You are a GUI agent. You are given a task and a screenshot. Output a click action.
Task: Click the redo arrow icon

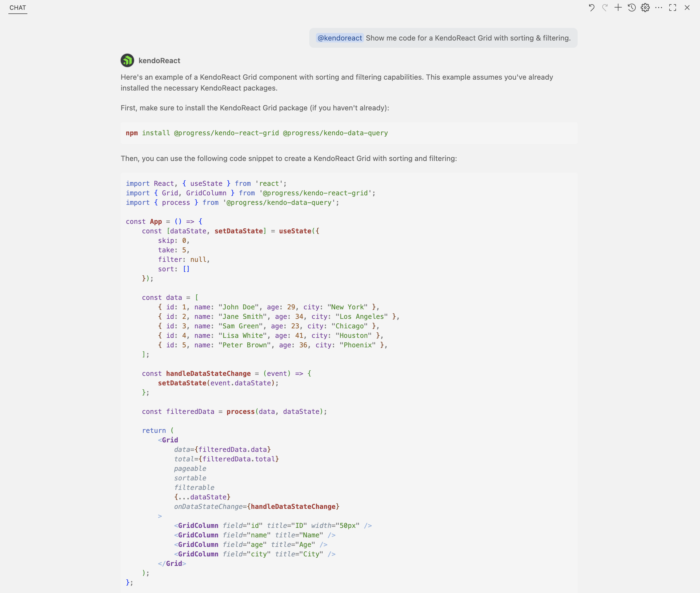[x=605, y=8]
